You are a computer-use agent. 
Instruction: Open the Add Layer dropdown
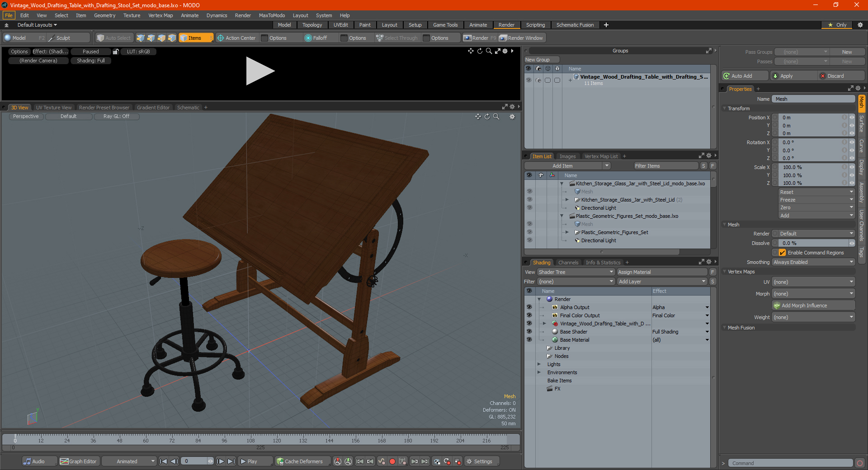coord(662,282)
